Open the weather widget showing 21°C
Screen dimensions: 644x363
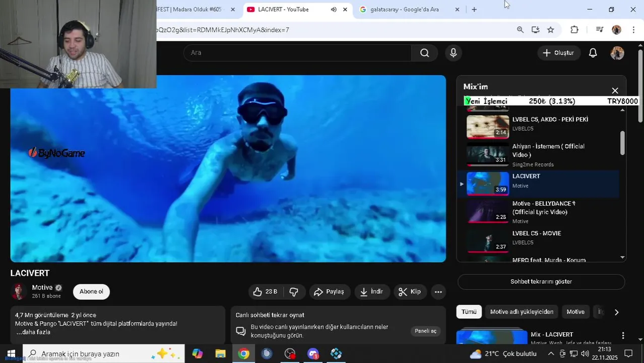[x=502, y=354]
